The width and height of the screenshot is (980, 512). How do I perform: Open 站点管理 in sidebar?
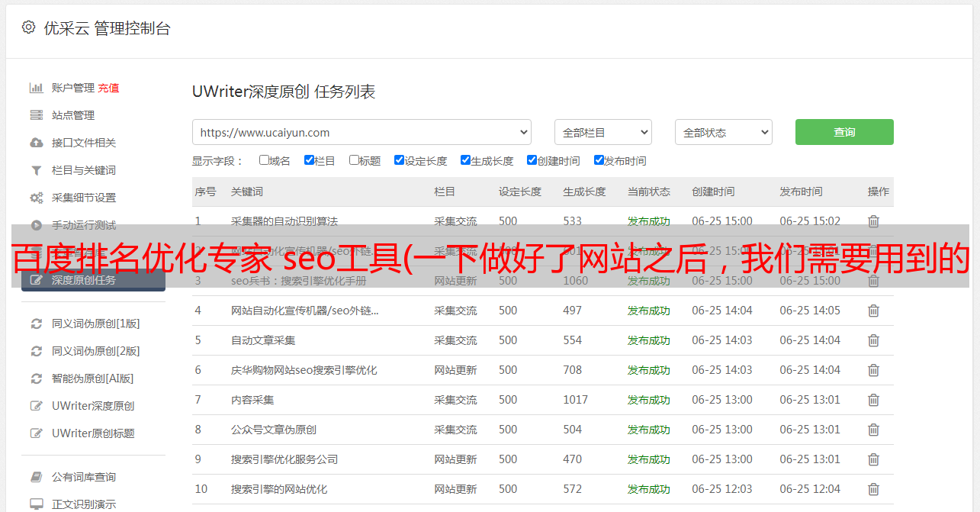[73, 115]
